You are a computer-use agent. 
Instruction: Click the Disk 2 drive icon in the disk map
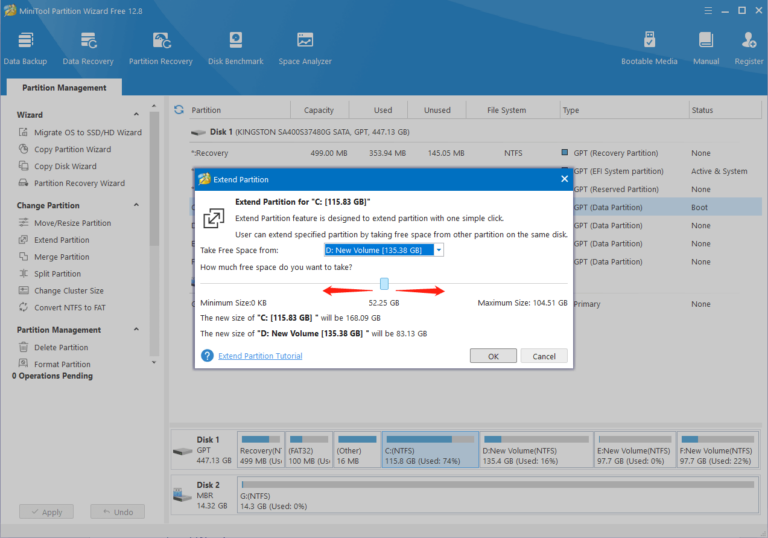(x=182, y=495)
